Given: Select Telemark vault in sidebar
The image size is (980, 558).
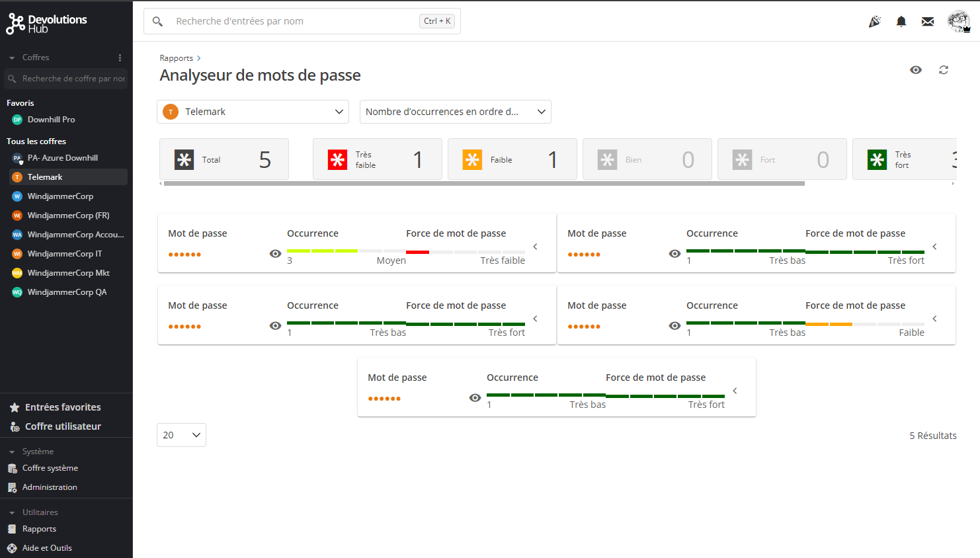Looking at the screenshot, I should (x=69, y=177).
